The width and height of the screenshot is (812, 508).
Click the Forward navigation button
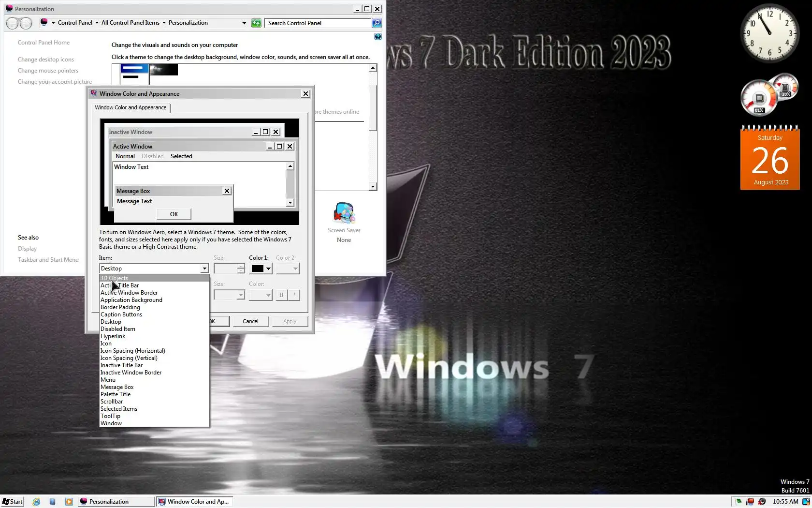pyautogui.click(x=26, y=23)
